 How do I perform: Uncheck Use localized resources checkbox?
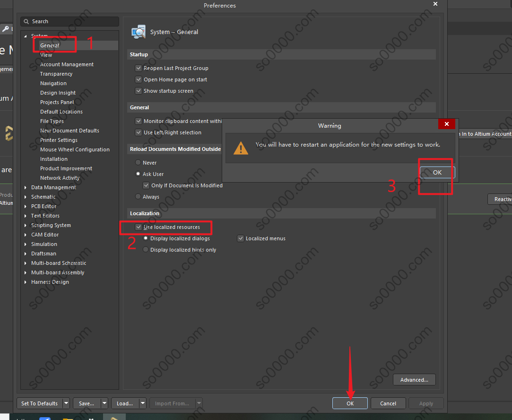pos(139,227)
